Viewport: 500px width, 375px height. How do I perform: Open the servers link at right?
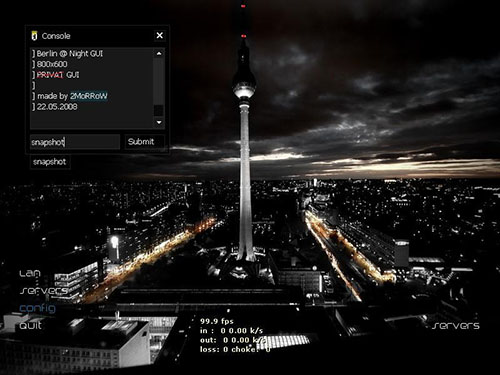coord(456,325)
